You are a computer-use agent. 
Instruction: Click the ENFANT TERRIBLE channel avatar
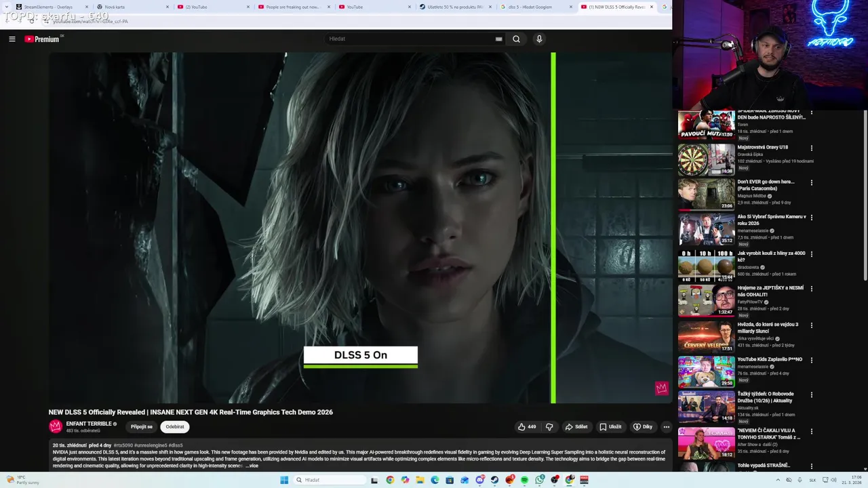[56, 426]
